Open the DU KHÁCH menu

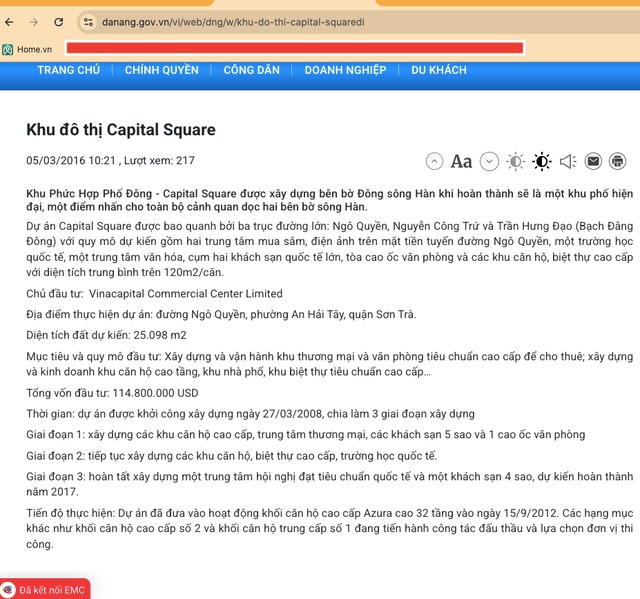coord(439,70)
